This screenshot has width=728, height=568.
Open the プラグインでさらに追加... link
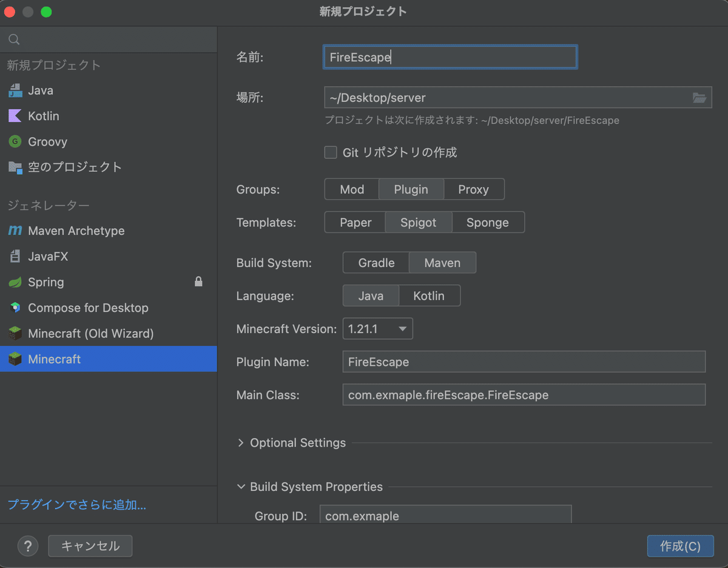point(77,505)
